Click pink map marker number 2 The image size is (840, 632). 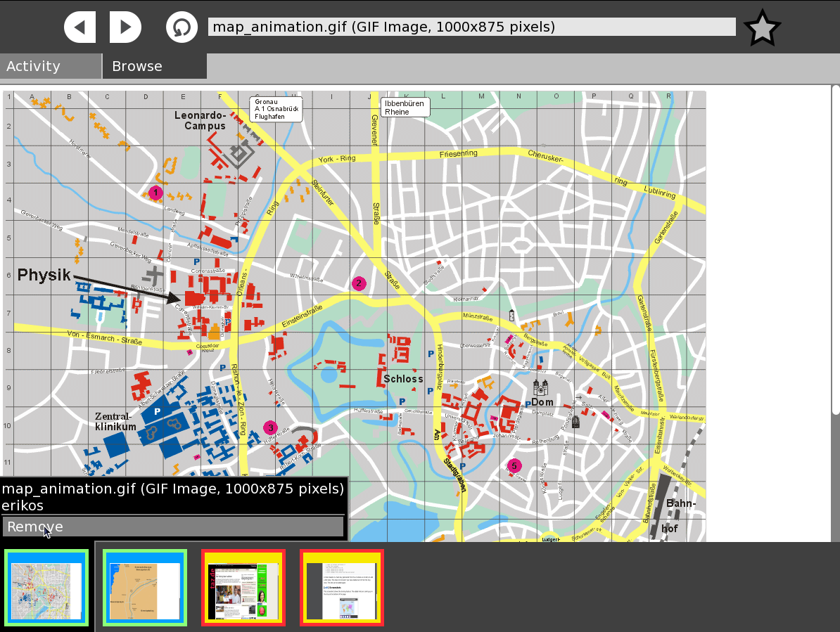pos(359,283)
